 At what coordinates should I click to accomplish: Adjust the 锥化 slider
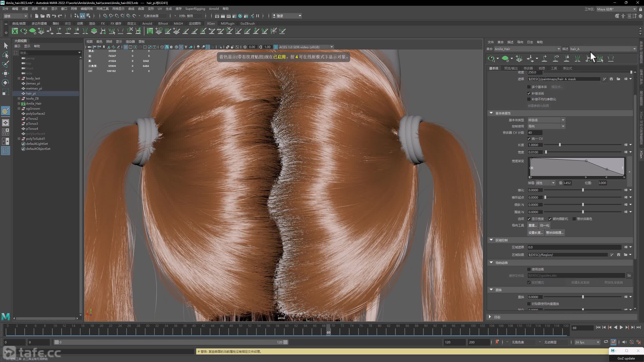583,190
